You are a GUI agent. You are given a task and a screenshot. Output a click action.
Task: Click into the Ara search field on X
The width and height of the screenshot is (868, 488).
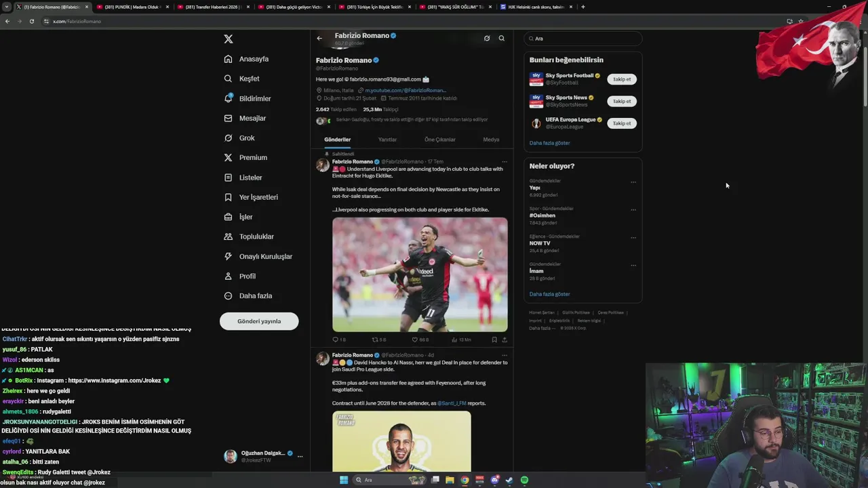pyautogui.click(x=583, y=39)
